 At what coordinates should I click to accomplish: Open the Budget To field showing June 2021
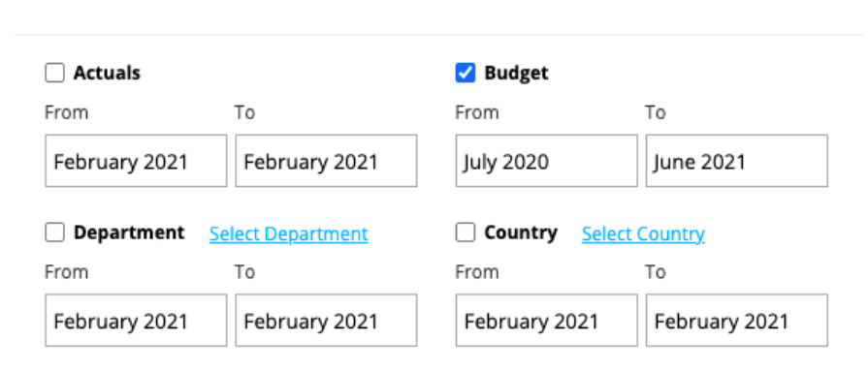[x=737, y=161]
